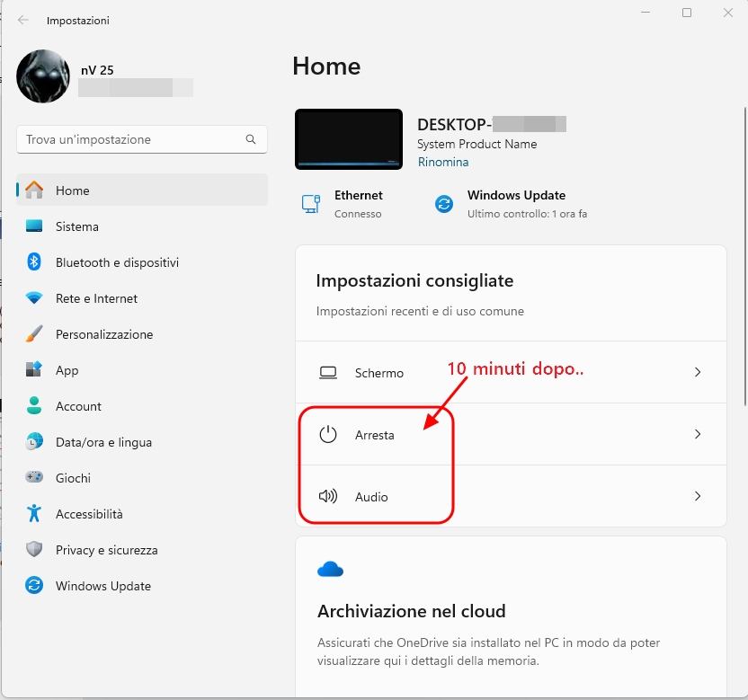Click the Rete e Internet wifi icon
Viewport: 748px width, 700px height.
click(x=34, y=298)
